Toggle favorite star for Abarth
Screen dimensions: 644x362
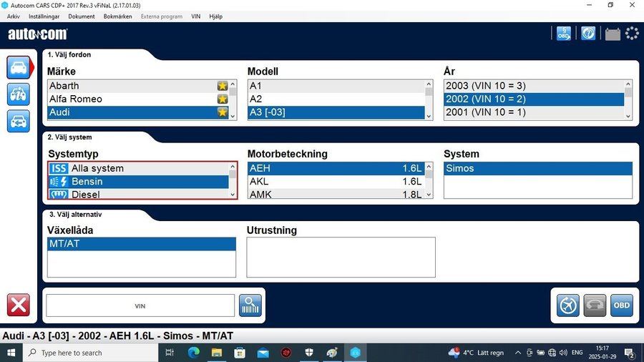click(223, 86)
